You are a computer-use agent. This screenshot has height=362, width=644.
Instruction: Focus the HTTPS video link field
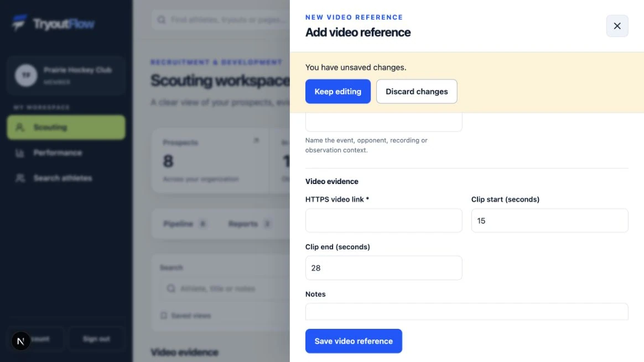coord(383,221)
